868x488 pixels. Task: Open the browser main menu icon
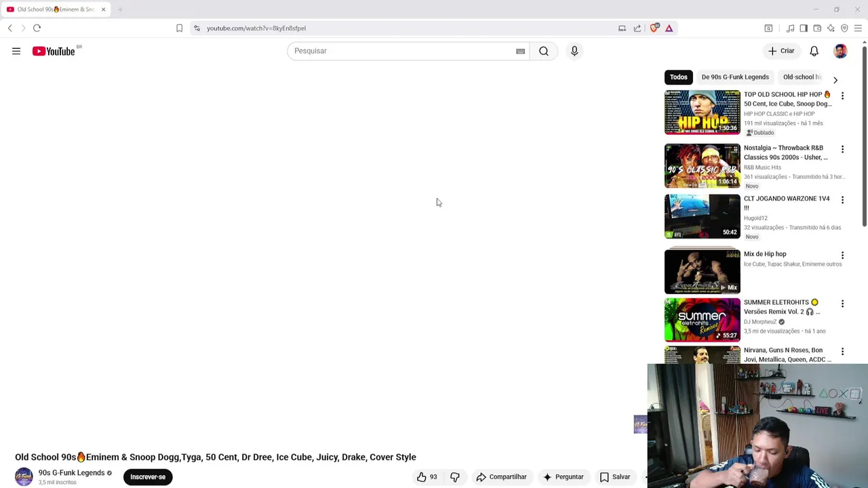(858, 28)
